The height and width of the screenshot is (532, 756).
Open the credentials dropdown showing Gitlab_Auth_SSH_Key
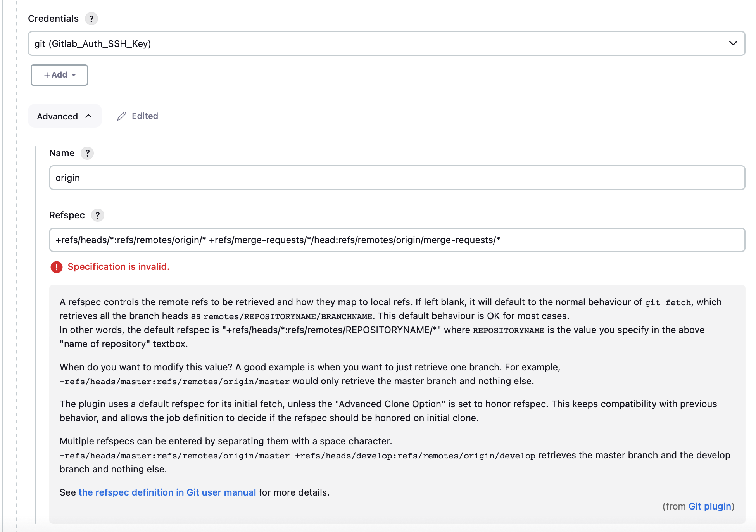(x=388, y=43)
